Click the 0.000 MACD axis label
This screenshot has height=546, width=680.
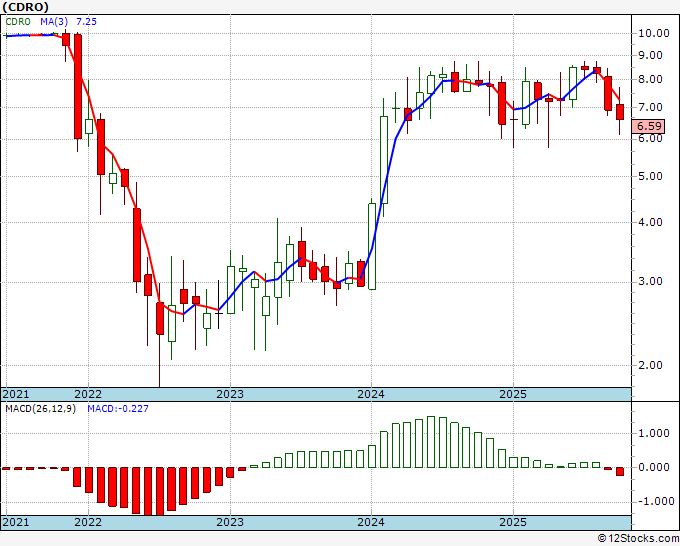click(654, 467)
